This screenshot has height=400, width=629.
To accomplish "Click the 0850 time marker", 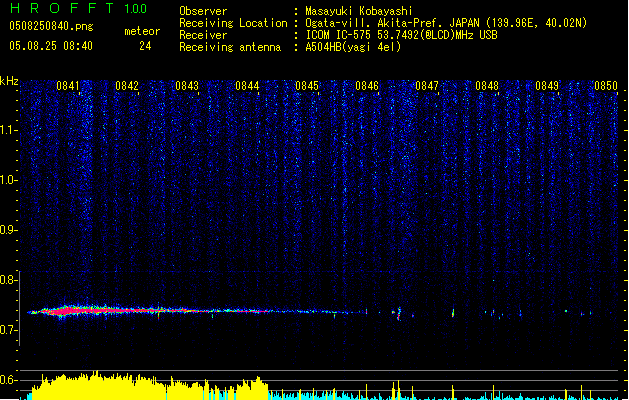I will 606,86.
